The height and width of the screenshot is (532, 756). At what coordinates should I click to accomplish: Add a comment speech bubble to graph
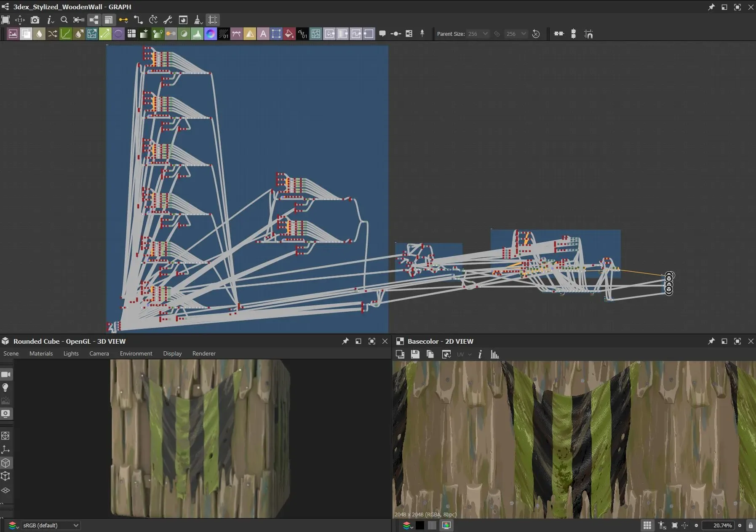coord(382,34)
